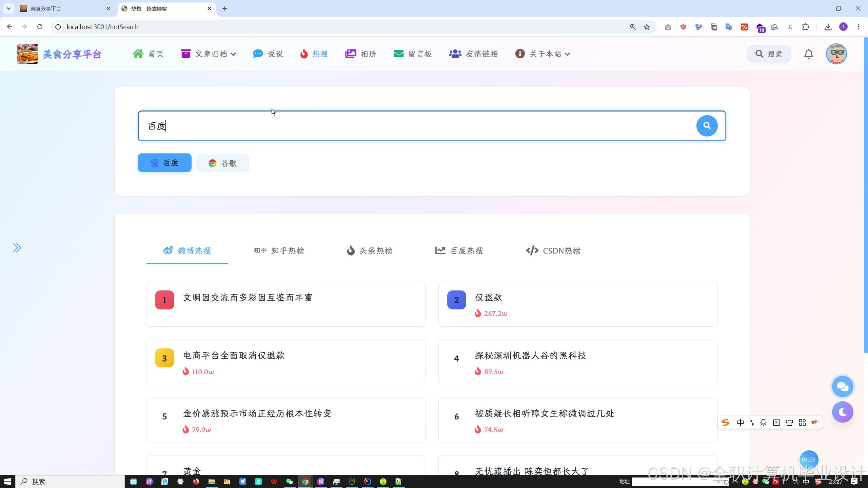Open browser extensions puzzle icon
Image resolution: width=868 pixels, height=488 pixels.
(806, 27)
